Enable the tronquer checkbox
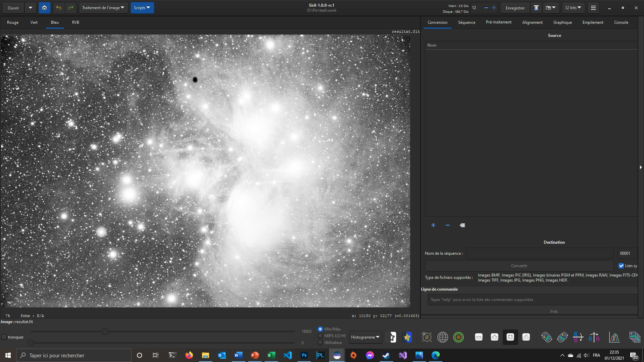The image size is (644, 362). 4,338
